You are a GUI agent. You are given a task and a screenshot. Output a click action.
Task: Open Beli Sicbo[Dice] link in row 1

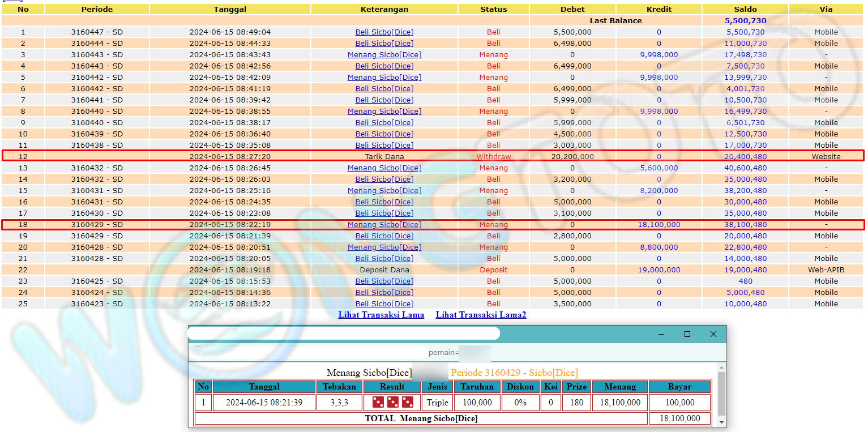pyautogui.click(x=384, y=32)
